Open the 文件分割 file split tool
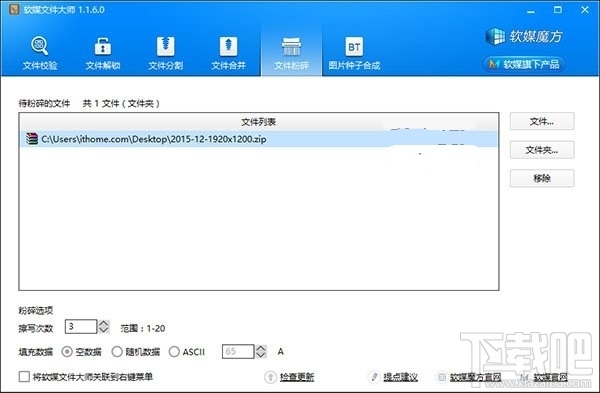This screenshot has height=393, width=600. click(x=165, y=53)
